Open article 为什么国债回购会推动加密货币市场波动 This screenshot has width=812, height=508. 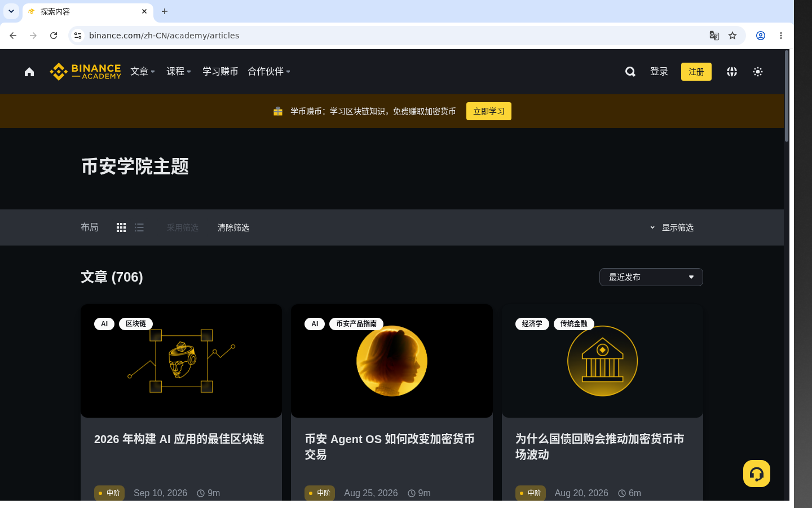tap(600, 446)
